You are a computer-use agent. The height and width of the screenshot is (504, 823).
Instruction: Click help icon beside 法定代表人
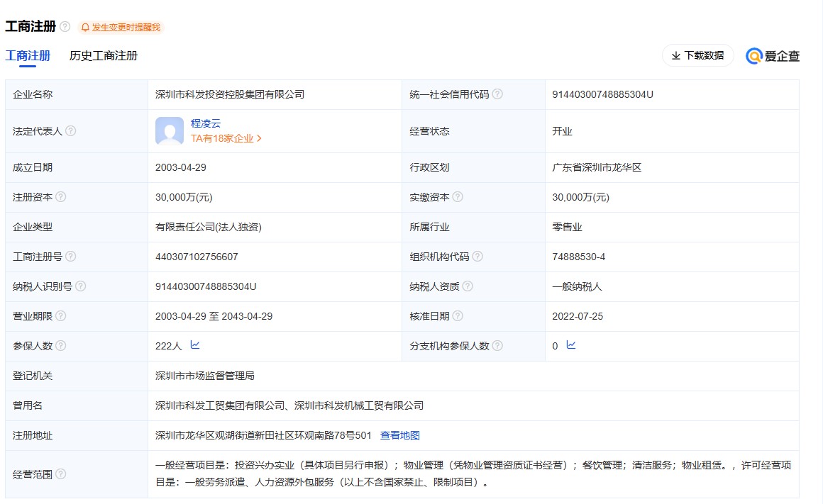coord(71,131)
